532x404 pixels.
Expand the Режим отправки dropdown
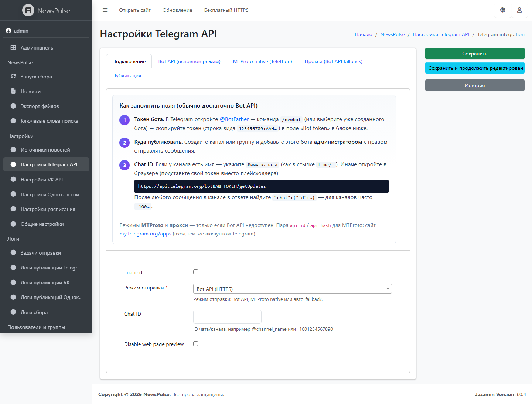click(292, 289)
